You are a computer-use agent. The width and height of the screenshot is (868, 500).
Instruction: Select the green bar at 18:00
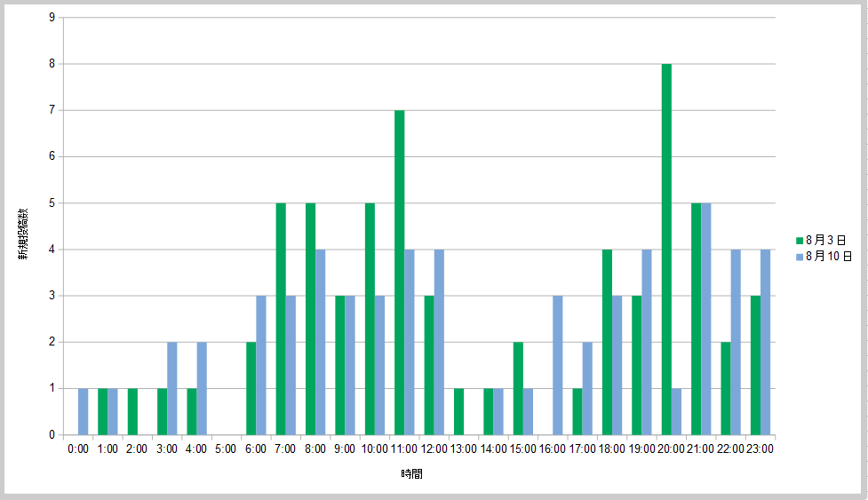pyautogui.click(x=607, y=342)
